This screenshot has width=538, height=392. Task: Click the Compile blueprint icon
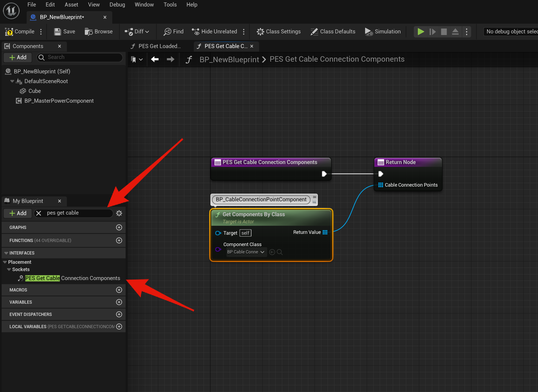9,32
